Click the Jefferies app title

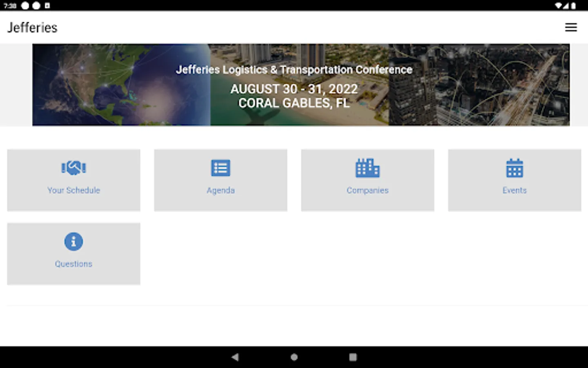pos(32,27)
